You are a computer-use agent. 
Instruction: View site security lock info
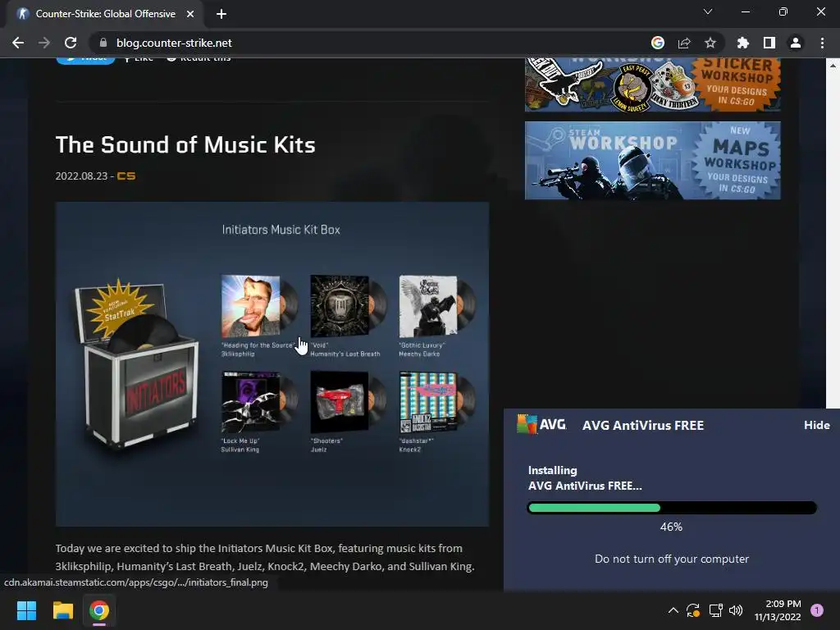[x=103, y=43]
